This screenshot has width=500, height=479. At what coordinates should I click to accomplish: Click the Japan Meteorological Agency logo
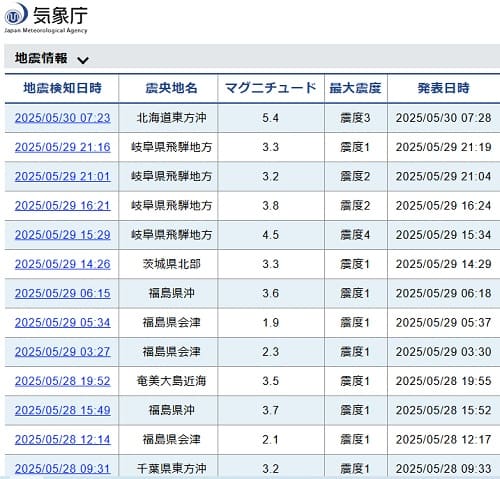(46, 18)
